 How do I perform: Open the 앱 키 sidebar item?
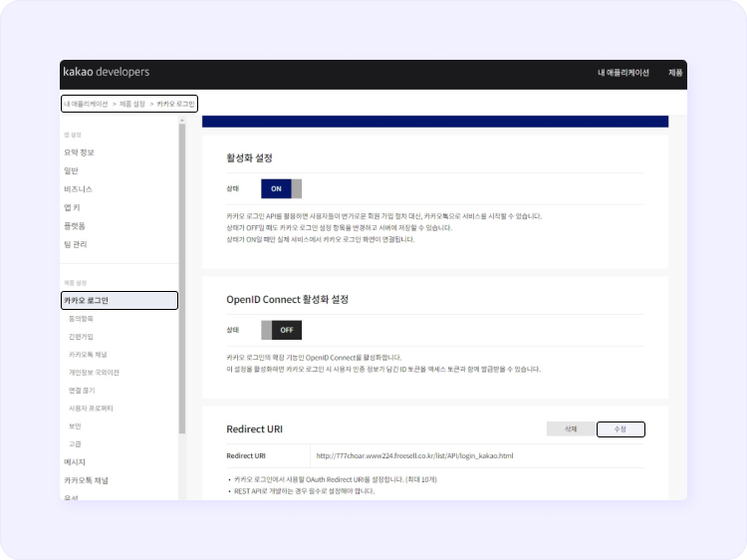tap(72, 207)
